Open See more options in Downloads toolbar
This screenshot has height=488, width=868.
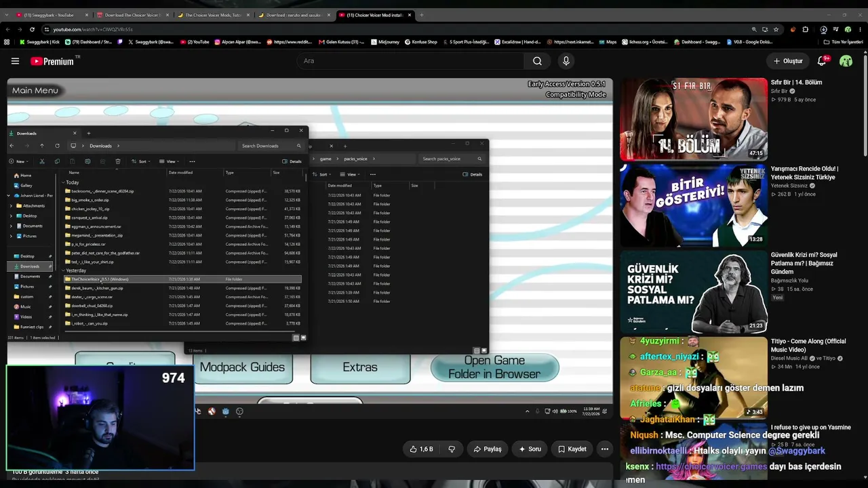pyautogui.click(x=192, y=161)
